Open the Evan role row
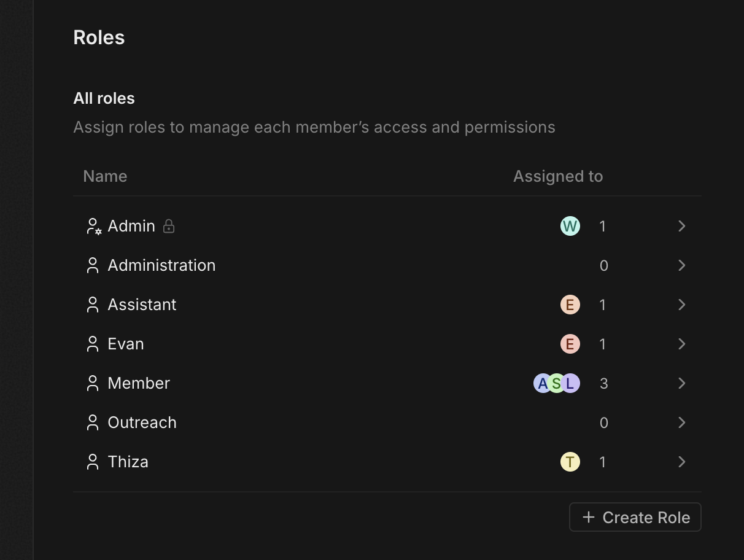Viewport: 744px width, 560px height. coord(126,344)
